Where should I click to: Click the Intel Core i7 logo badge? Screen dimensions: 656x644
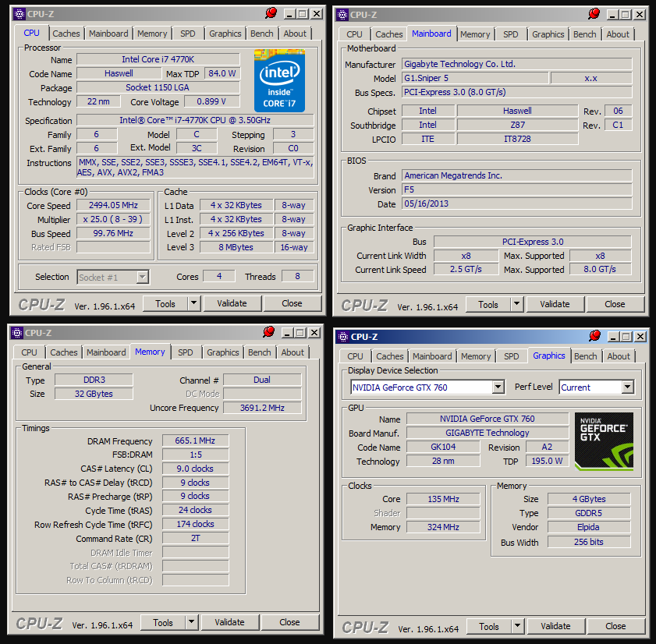coord(279,80)
